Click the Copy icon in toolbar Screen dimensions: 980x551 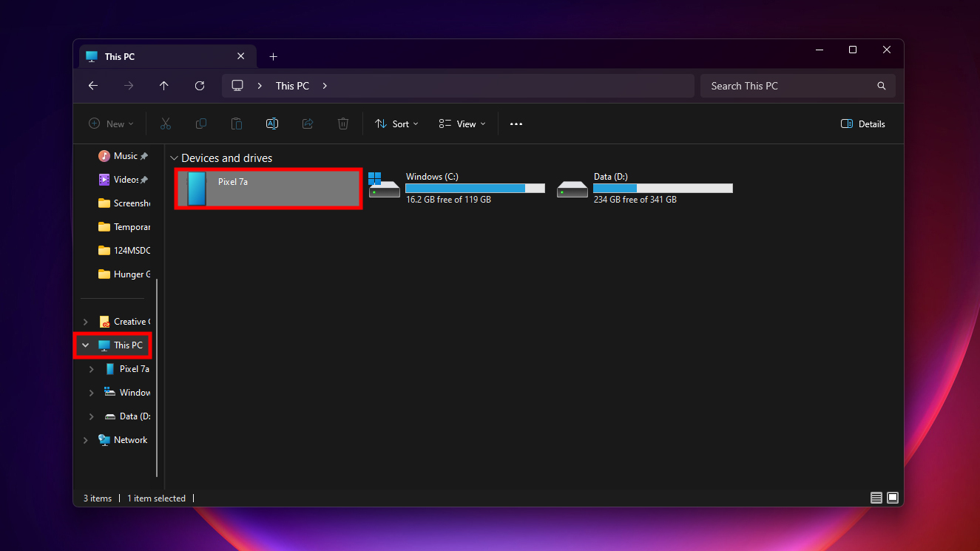coord(201,124)
